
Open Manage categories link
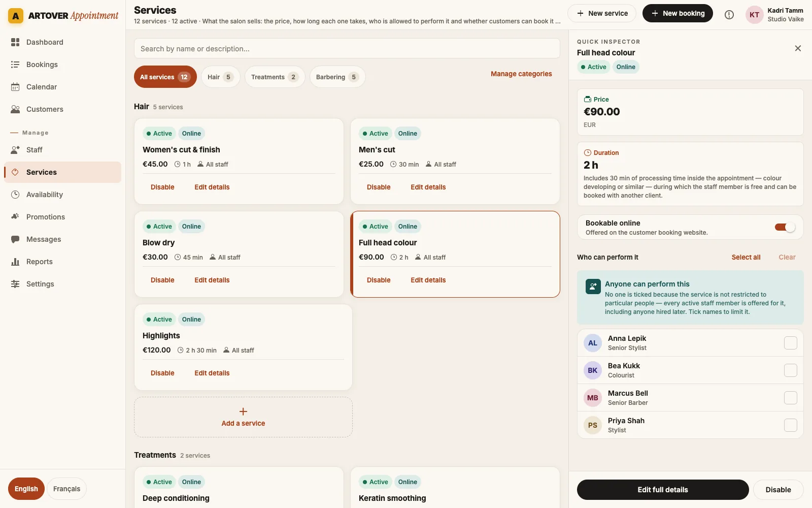pyautogui.click(x=521, y=74)
